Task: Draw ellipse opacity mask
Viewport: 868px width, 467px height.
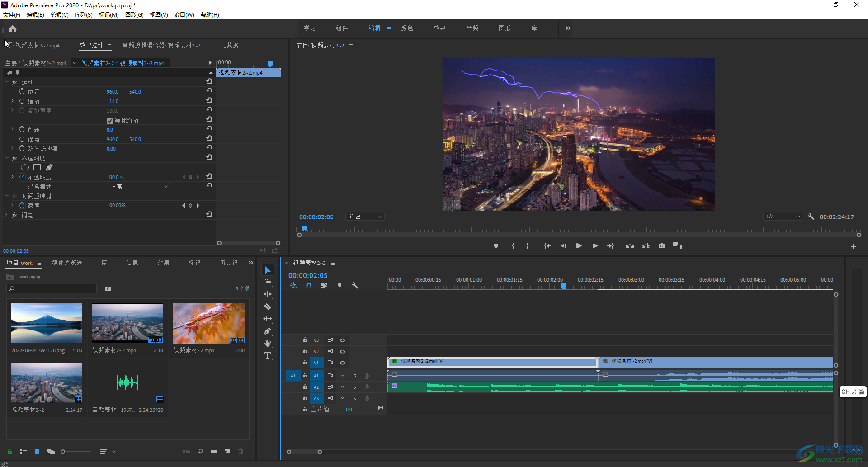Action: tap(25, 167)
